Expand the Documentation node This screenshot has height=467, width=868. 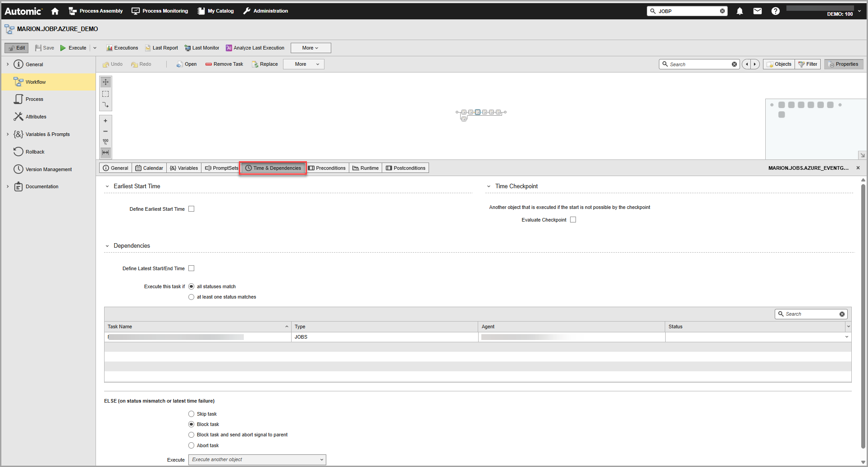8,186
